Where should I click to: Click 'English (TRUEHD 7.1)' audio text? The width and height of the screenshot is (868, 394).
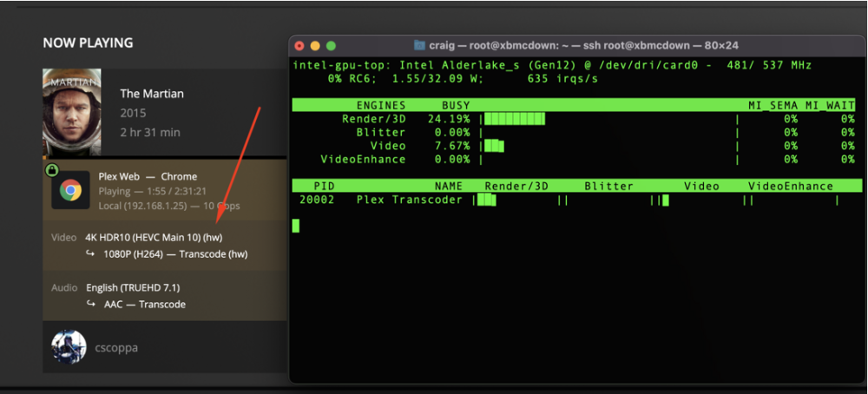coord(133,288)
